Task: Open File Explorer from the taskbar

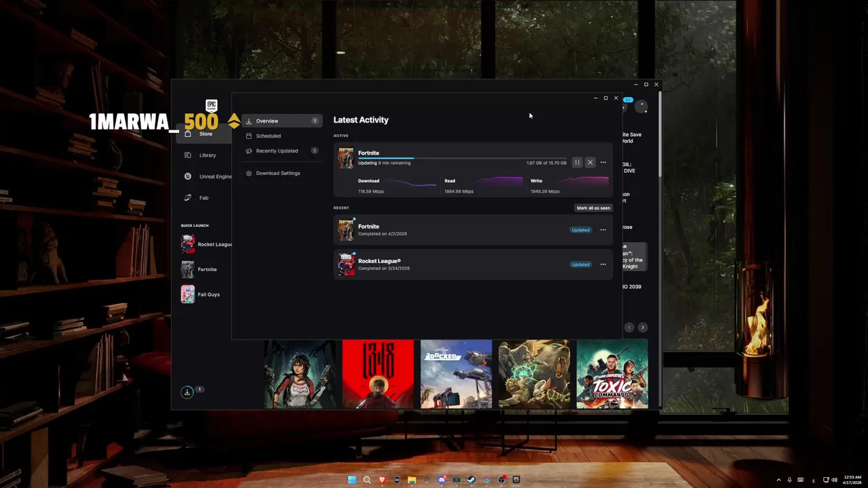Action: (x=412, y=480)
